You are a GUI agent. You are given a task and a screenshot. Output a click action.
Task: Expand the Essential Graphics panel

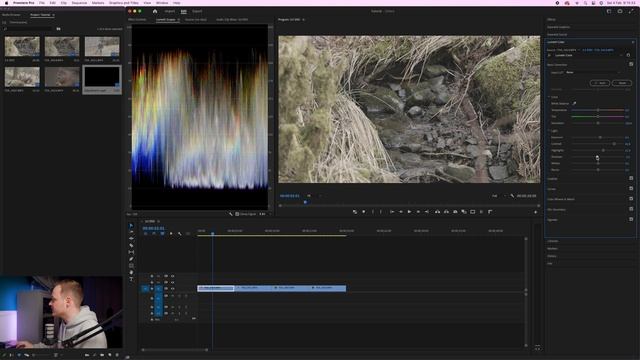558,27
